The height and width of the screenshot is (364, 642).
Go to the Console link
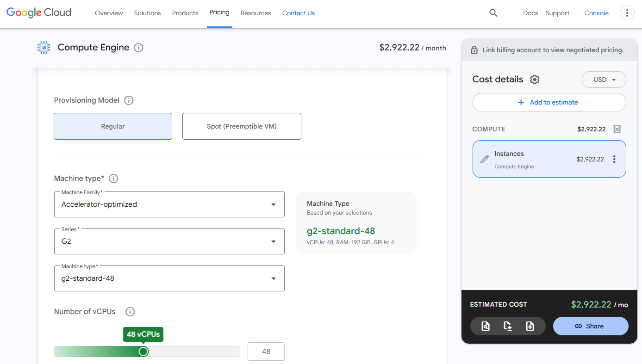(x=596, y=13)
